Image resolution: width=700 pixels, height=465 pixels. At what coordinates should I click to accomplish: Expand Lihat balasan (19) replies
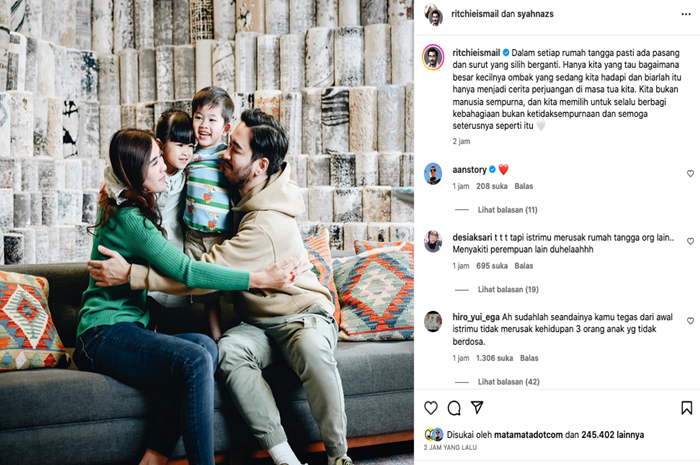pyautogui.click(x=508, y=290)
